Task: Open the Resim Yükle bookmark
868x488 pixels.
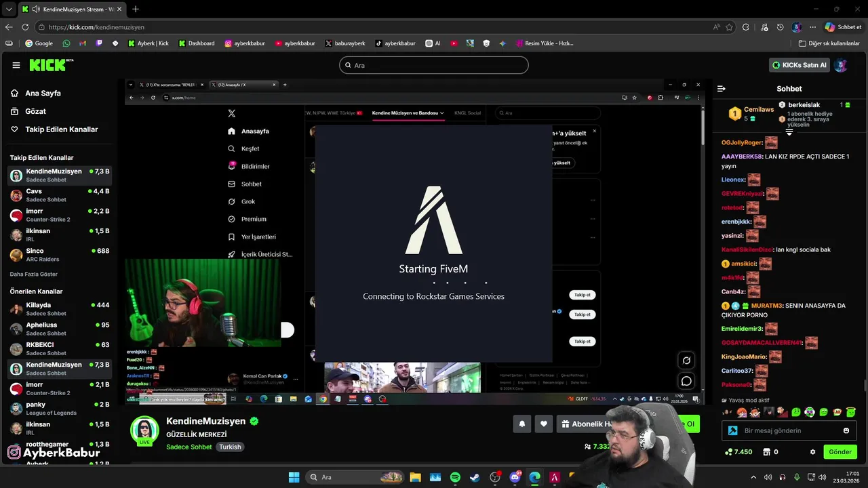Action: 545,43
